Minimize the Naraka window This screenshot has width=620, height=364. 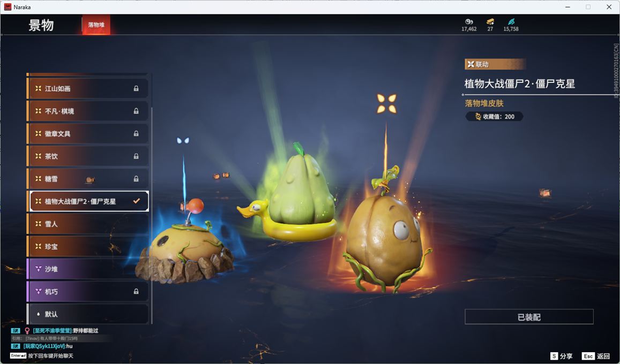click(x=568, y=7)
